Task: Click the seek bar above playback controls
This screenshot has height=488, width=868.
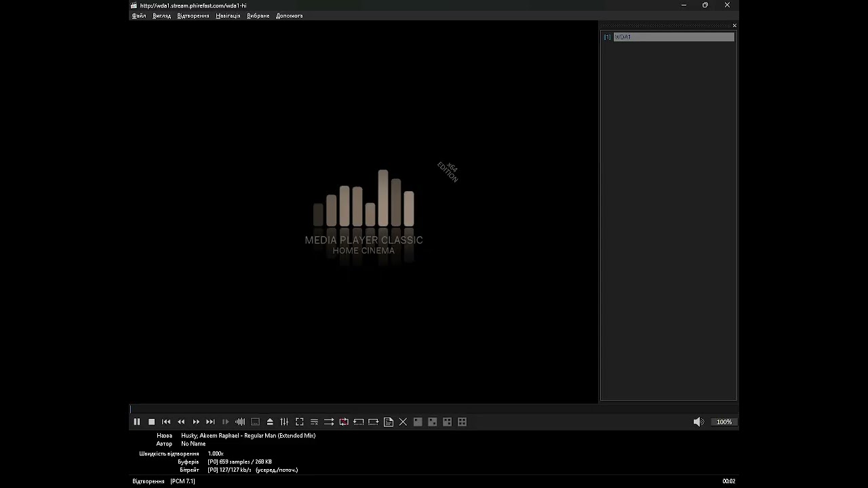Action: click(x=434, y=409)
